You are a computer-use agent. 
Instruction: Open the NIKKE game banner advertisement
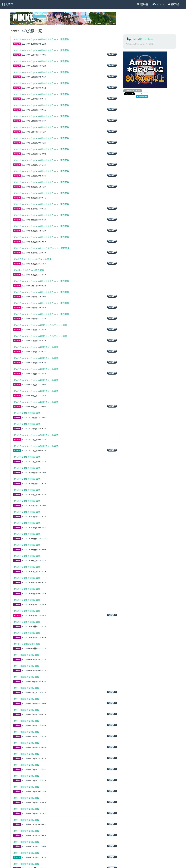pos(63,18)
